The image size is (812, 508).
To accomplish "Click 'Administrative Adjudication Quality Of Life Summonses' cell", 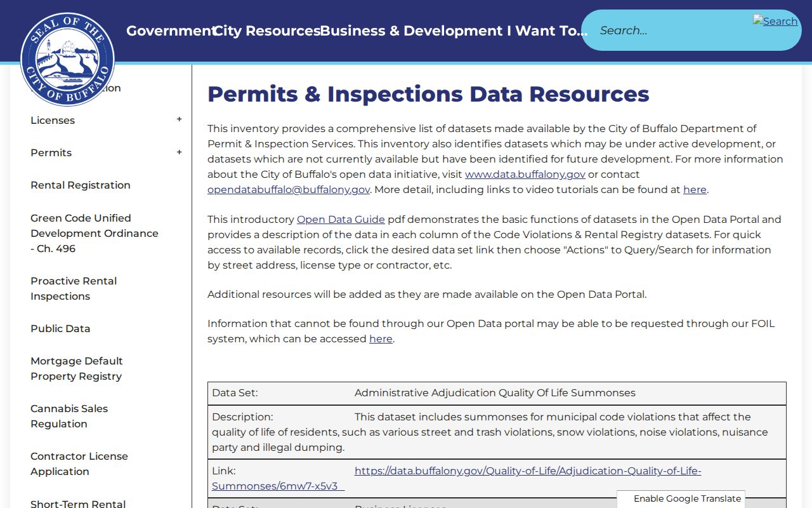I will (x=495, y=392).
